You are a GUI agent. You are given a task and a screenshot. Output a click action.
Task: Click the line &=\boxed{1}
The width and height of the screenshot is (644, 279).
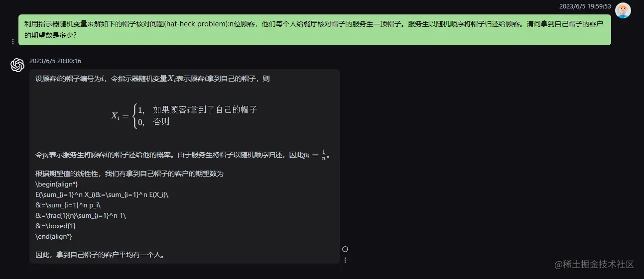(x=55, y=226)
